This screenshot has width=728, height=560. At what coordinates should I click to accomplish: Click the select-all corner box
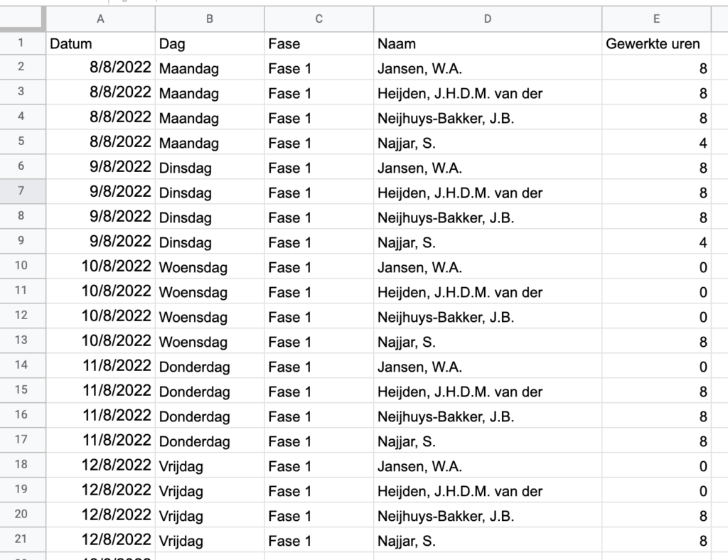coord(21,19)
